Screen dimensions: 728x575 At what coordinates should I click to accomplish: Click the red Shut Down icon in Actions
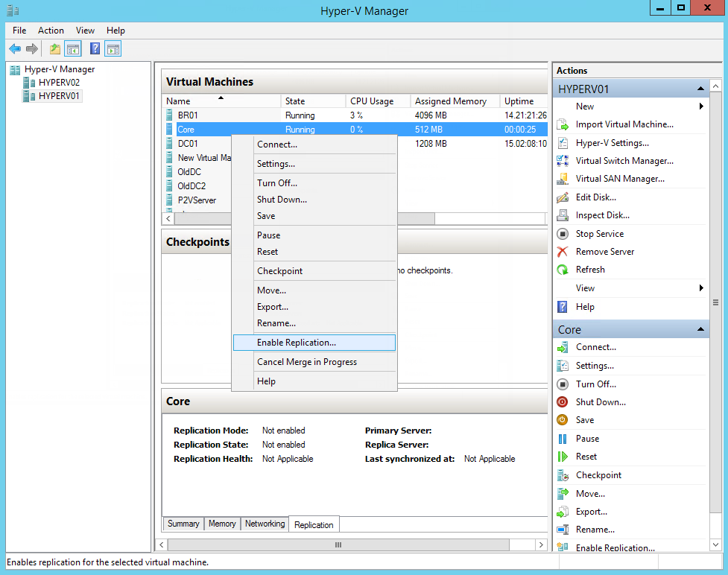pyautogui.click(x=563, y=402)
